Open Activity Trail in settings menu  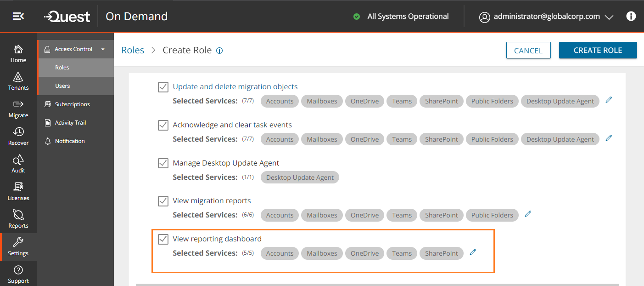pos(70,123)
